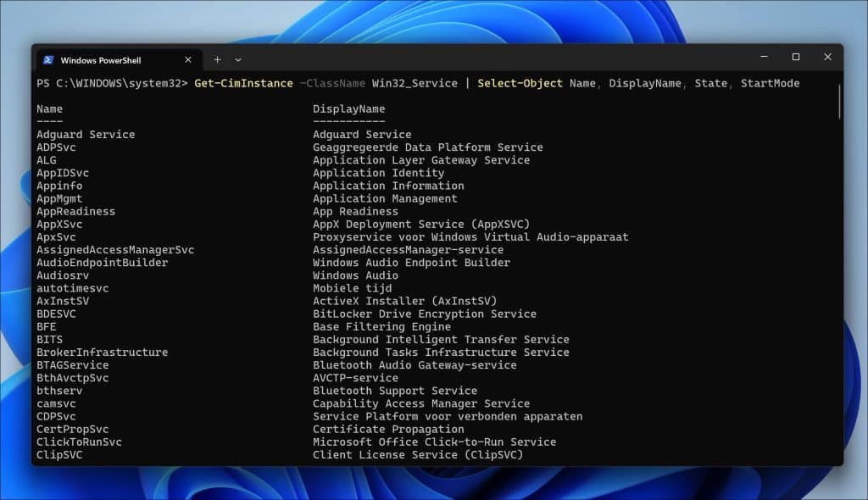868x500 pixels.
Task: Click Background Intelligent Transfer Service text
Action: (441, 340)
